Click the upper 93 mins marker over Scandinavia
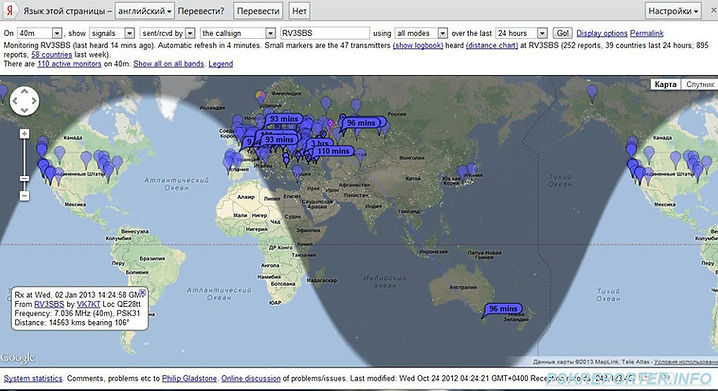Image resolution: width=718 pixels, height=391 pixels. 284,119
